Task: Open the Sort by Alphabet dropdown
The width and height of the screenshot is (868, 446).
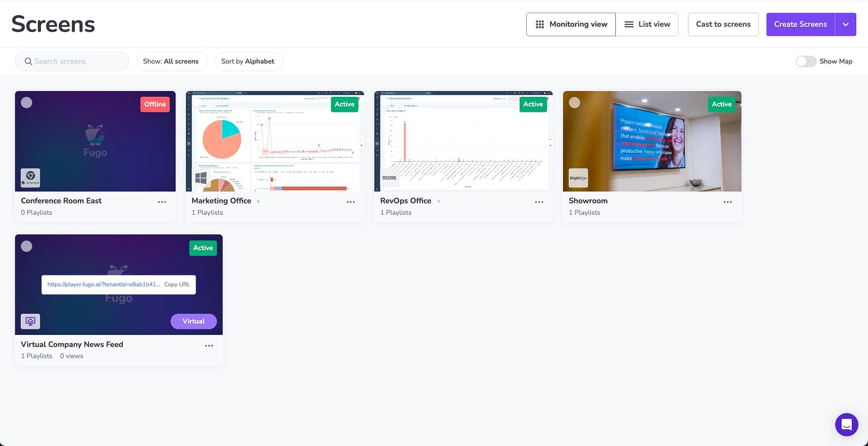Action: tap(248, 61)
